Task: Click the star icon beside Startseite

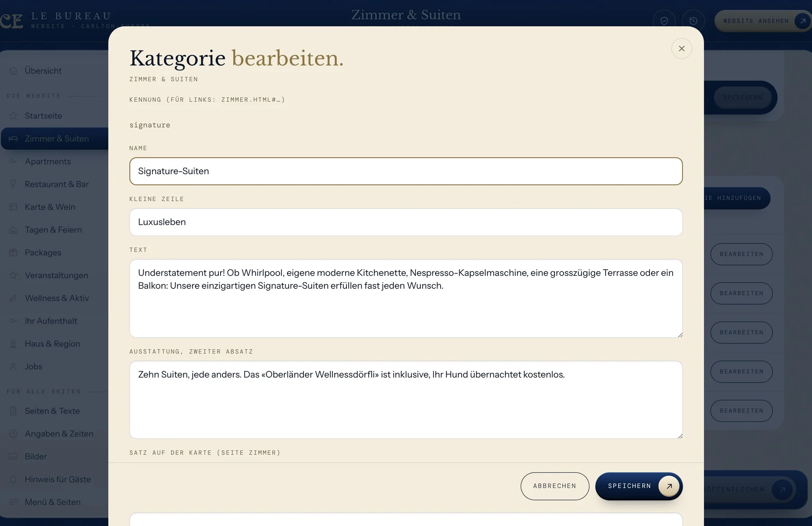Action: tap(14, 116)
